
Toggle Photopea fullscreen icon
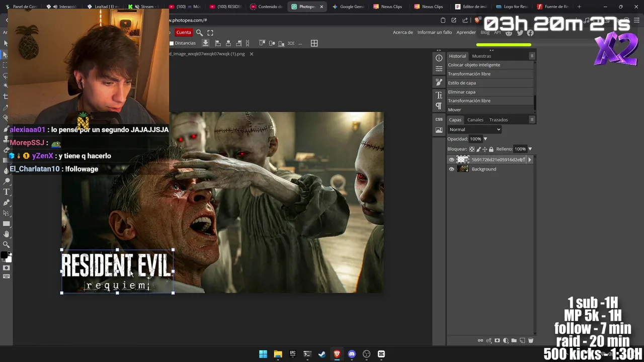pos(210,33)
